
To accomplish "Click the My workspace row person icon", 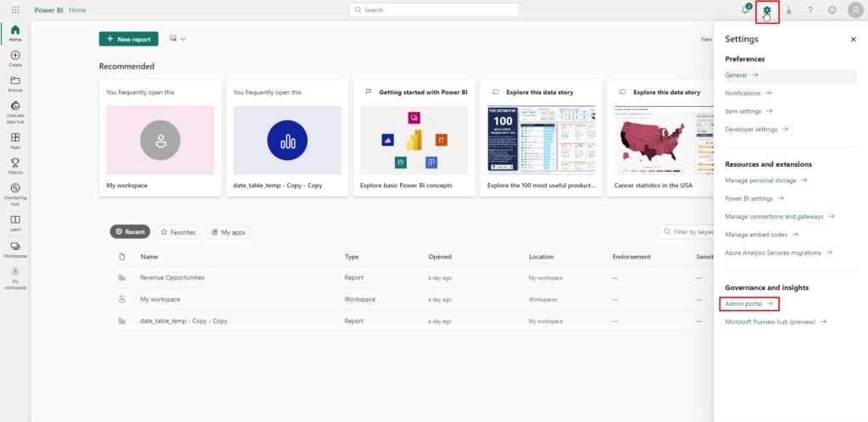I will click(x=122, y=299).
